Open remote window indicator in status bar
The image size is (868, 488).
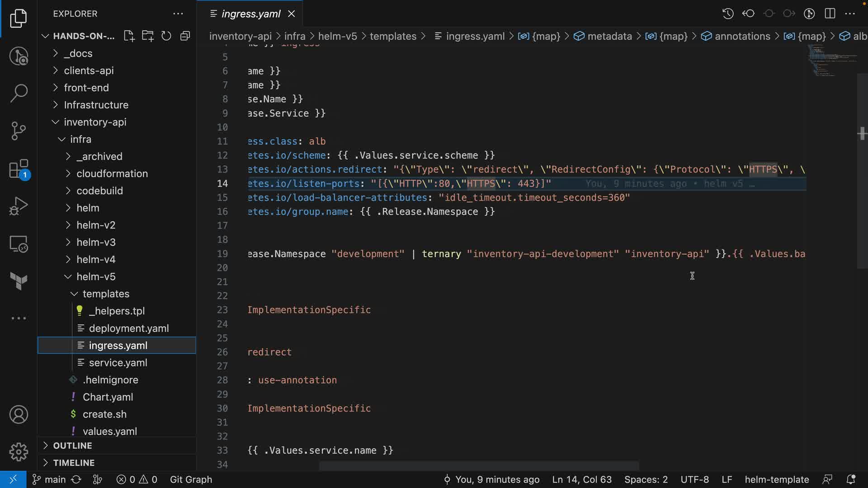(x=13, y=479)
